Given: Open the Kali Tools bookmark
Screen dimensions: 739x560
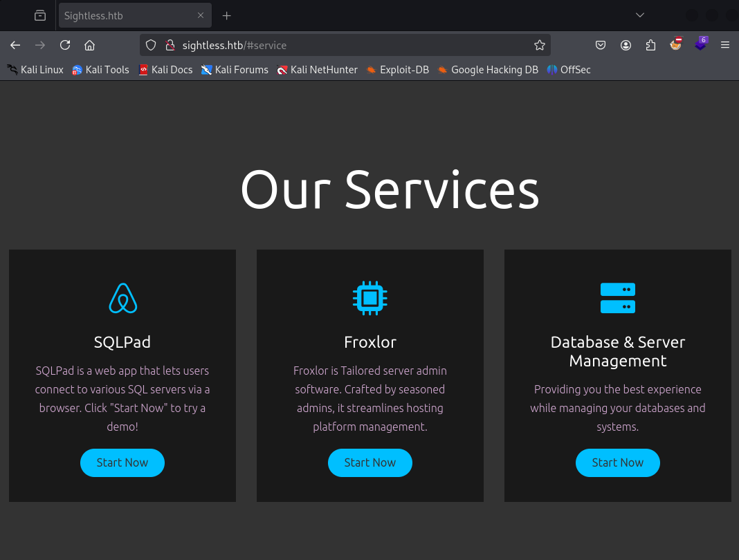Looking at the screenshot, I should [x=100, y=70].
